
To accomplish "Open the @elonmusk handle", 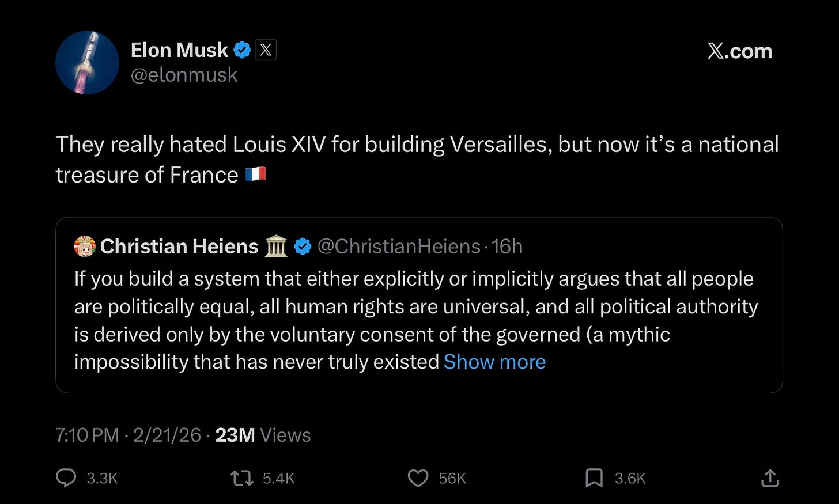I will tap(184, 75).
